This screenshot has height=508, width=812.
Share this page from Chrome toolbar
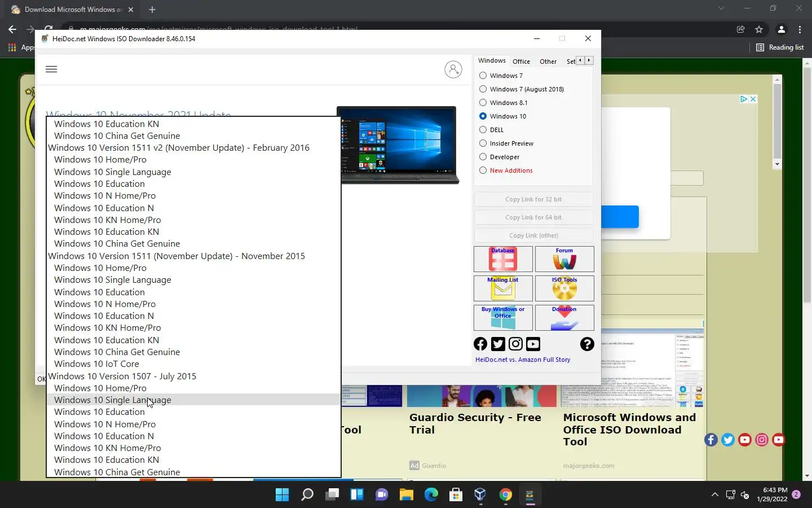click(741, 29)
